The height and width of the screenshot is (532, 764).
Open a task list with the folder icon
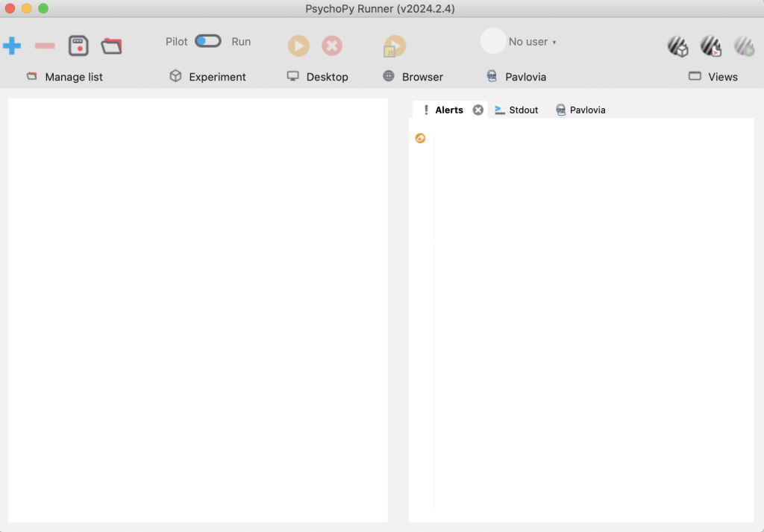click(112, 46)
